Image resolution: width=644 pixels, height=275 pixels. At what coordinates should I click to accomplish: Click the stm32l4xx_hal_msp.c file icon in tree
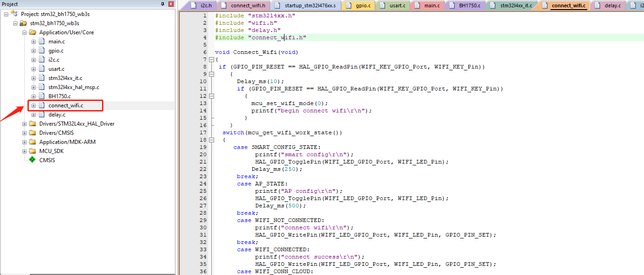(42, 87)
